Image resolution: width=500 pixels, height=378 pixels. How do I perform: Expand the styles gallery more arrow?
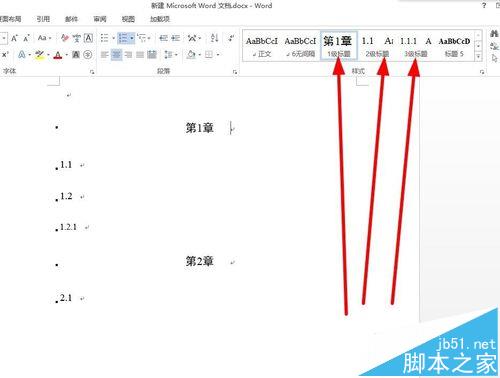point(478,57)
